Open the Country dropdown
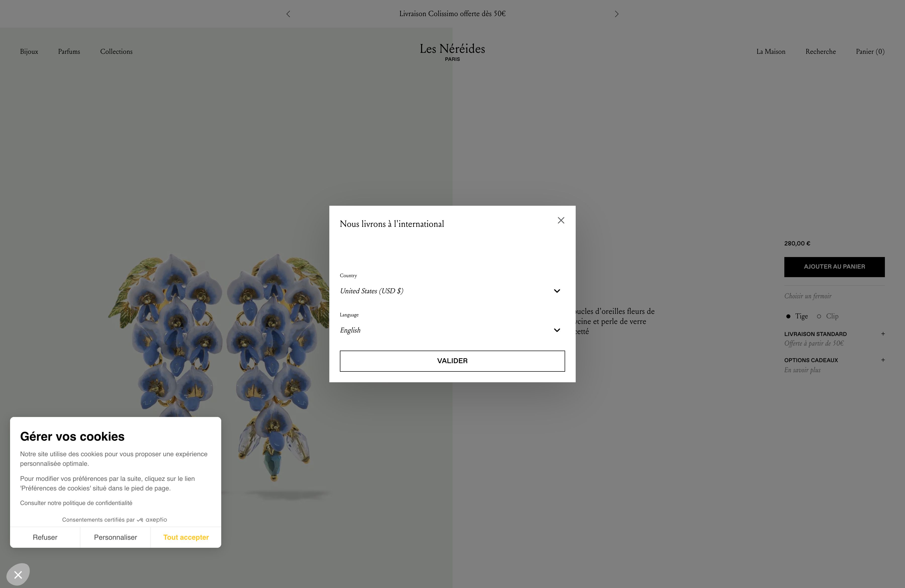 (452, 291)
